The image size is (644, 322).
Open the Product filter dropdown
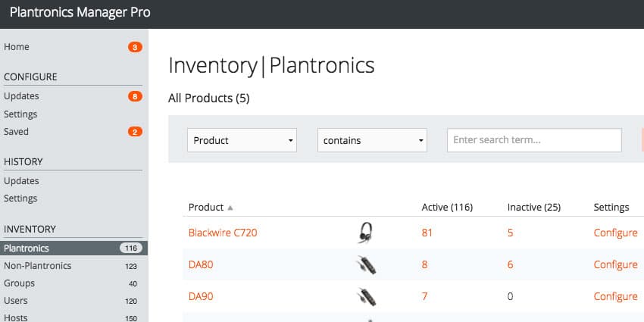[242, 140]
